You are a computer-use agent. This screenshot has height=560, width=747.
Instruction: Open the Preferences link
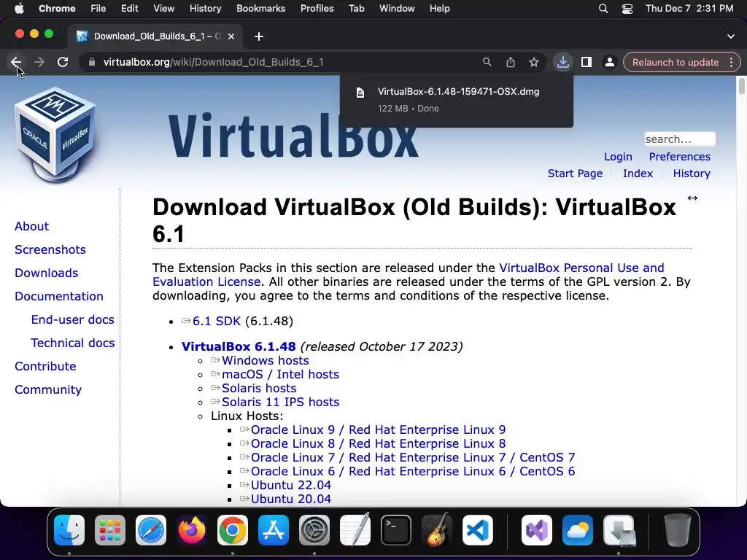[679, 157]
